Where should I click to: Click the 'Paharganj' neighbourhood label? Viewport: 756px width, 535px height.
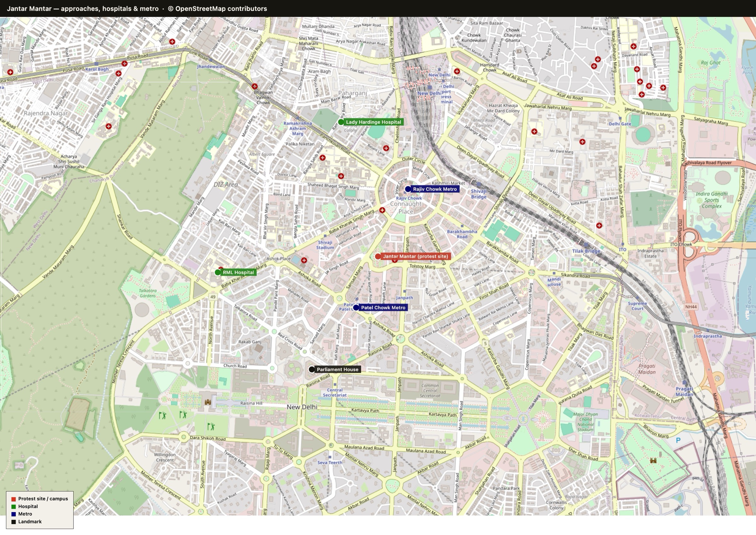pyautogui.click(x=353, y=93)
